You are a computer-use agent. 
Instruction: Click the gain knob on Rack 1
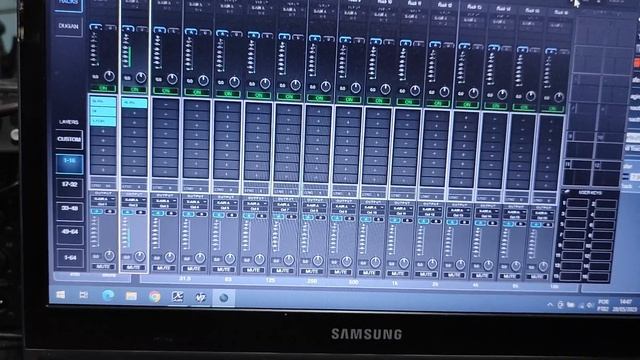coord(109,76)
